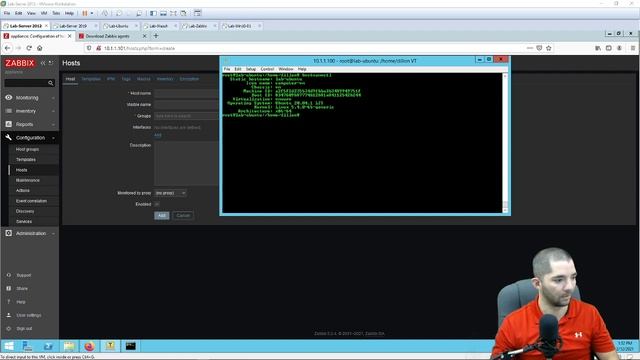Reload the page with the refresh icon
Image resolution: width=640 pixels, height=360 pixels.
pos(29,48)
